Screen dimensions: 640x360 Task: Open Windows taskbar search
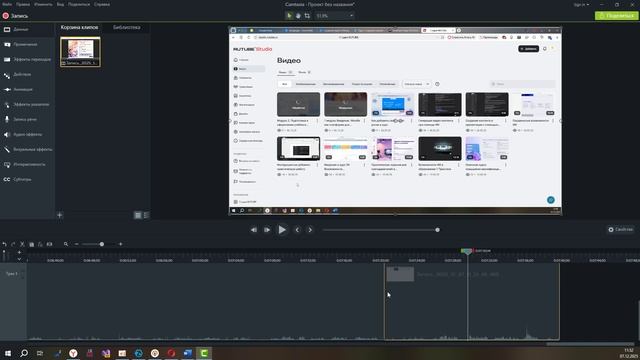click(x=24, y=353)
